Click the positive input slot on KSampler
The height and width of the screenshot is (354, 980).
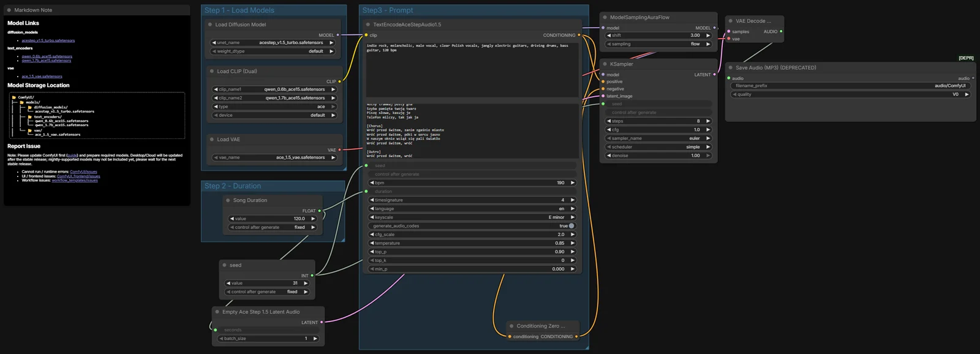click(603, 81)
